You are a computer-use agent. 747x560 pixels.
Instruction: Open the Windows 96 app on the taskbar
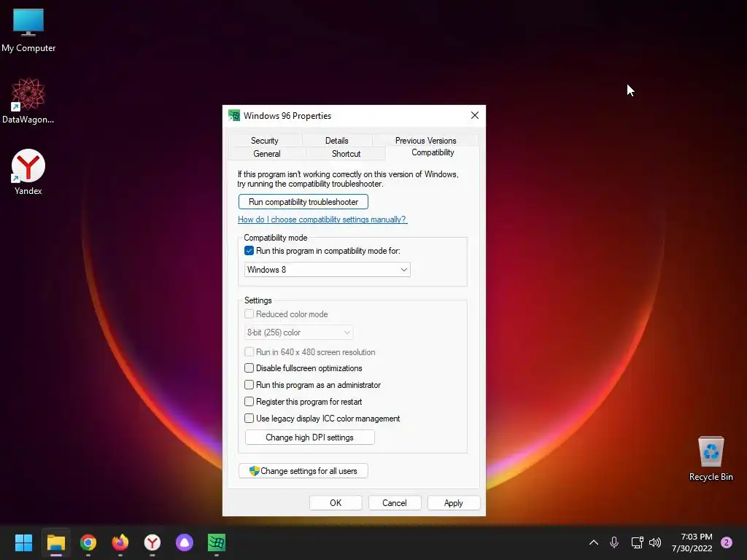coord(217,542)
